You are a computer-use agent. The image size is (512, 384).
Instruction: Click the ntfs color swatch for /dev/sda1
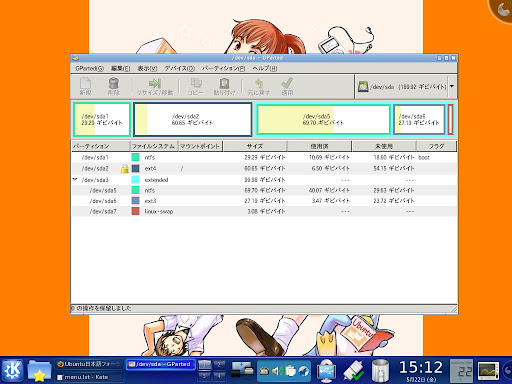pyautogui.click(x=135, y=157)
